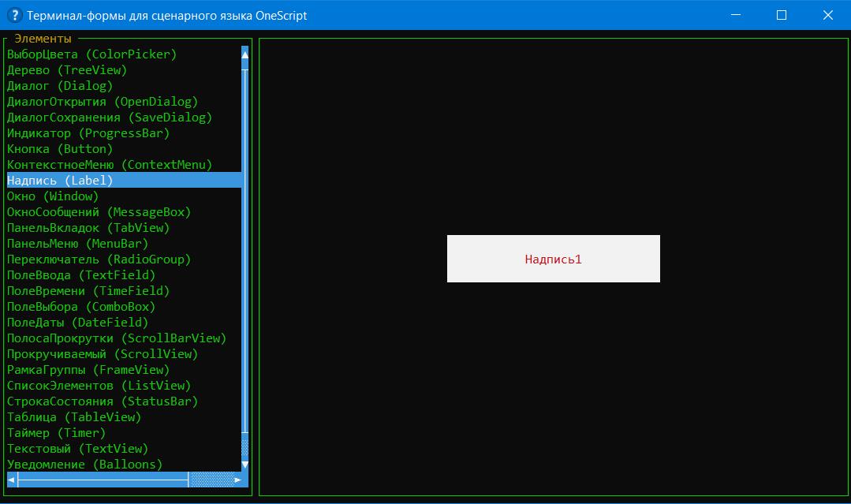Click the question mark icon in title bar

pyautogui.click(x=13, y=15)
